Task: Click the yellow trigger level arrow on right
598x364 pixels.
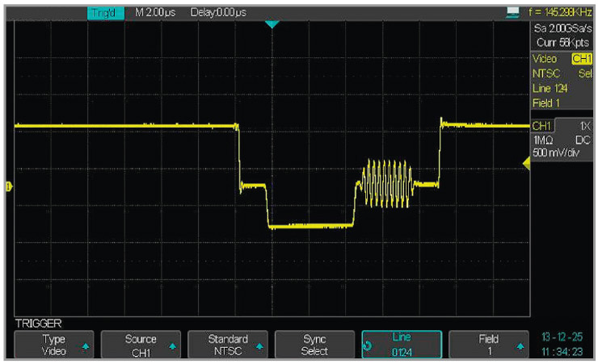Action: 526,165
